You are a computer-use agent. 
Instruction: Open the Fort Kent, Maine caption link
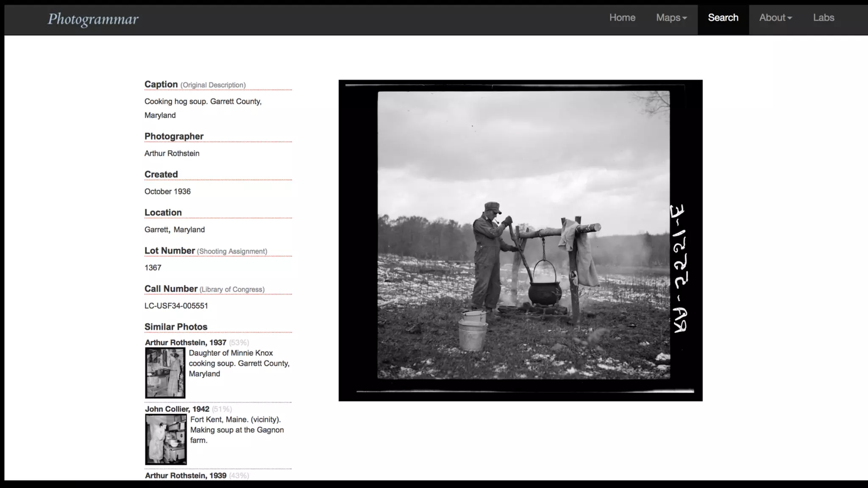click(236, 430)
